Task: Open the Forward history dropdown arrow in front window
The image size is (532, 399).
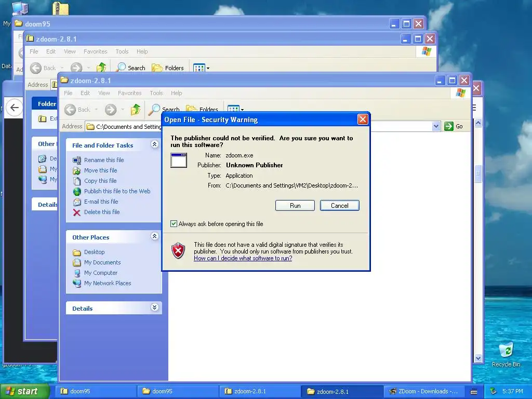Action: pyautogui.click(x=123, y=110)
